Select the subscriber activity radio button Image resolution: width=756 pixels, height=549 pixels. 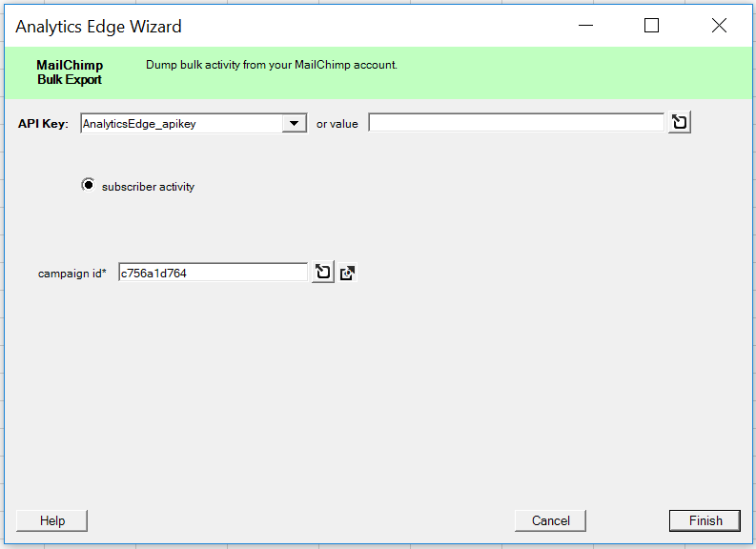pos(89,185)
